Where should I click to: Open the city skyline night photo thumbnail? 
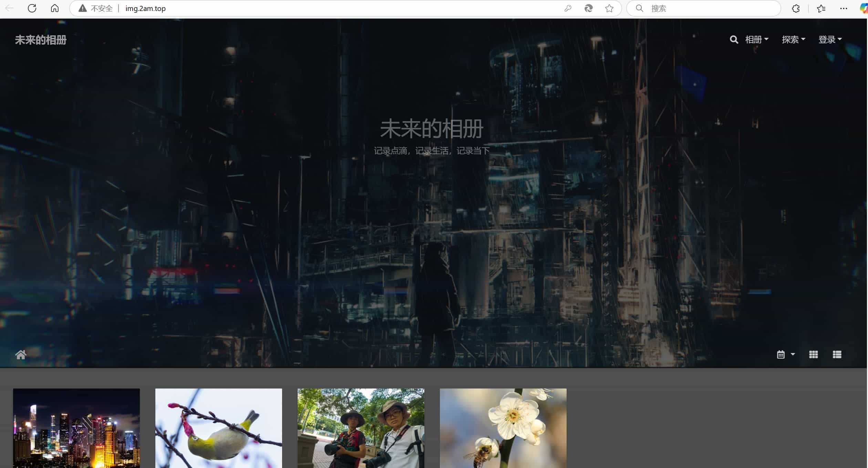[76, 428]
